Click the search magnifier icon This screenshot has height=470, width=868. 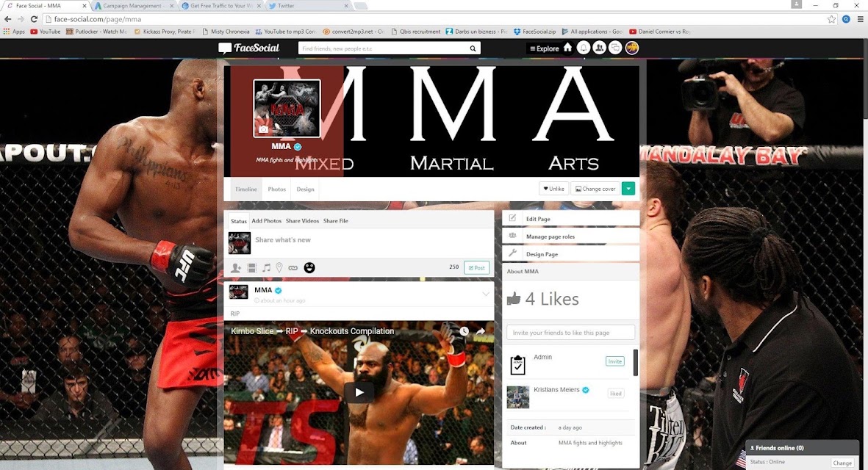[473, 48]
